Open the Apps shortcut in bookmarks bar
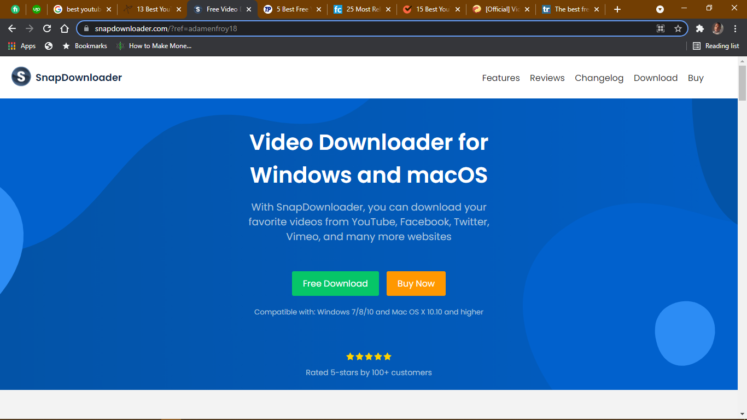 22,46
